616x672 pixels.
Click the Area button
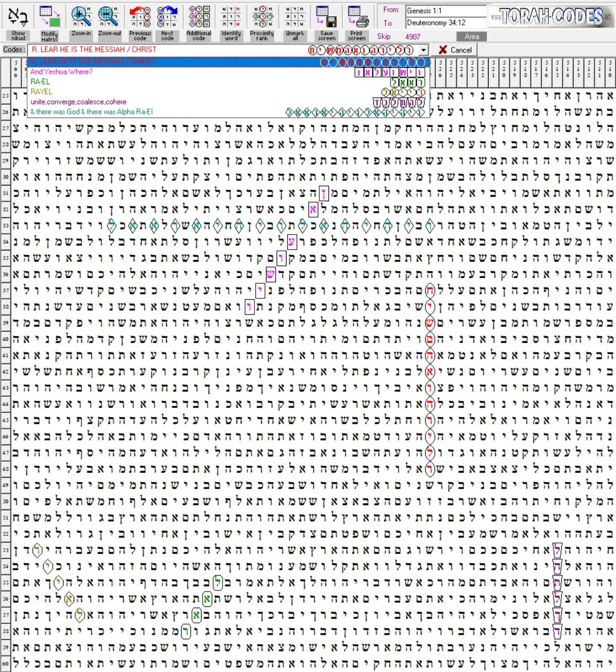[x=472, y=37]
